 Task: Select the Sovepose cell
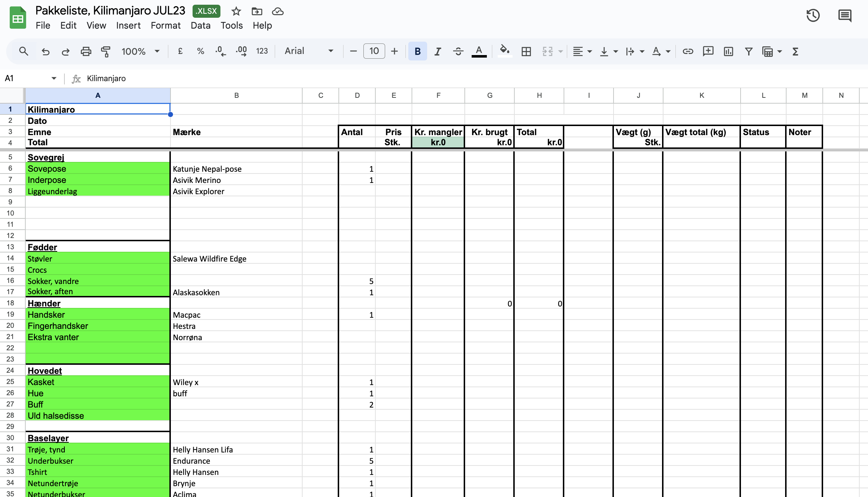click(98, 168)
